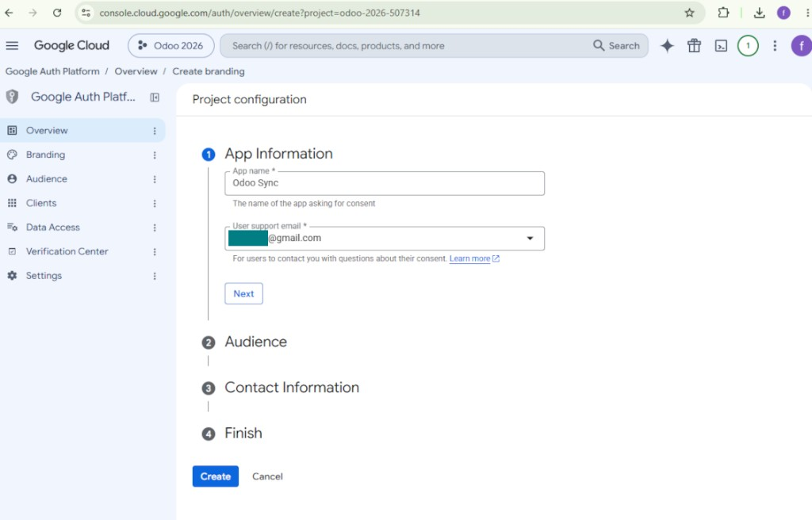
Task: Activate Cloud Shell terminal icon
Action: coord(721,45)
